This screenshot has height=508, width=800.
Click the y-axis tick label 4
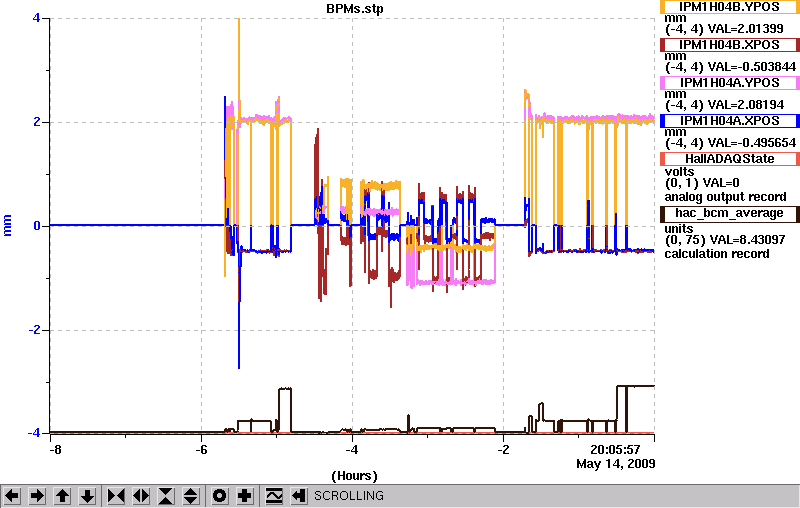pyautogui.click(x=36, y=18)
